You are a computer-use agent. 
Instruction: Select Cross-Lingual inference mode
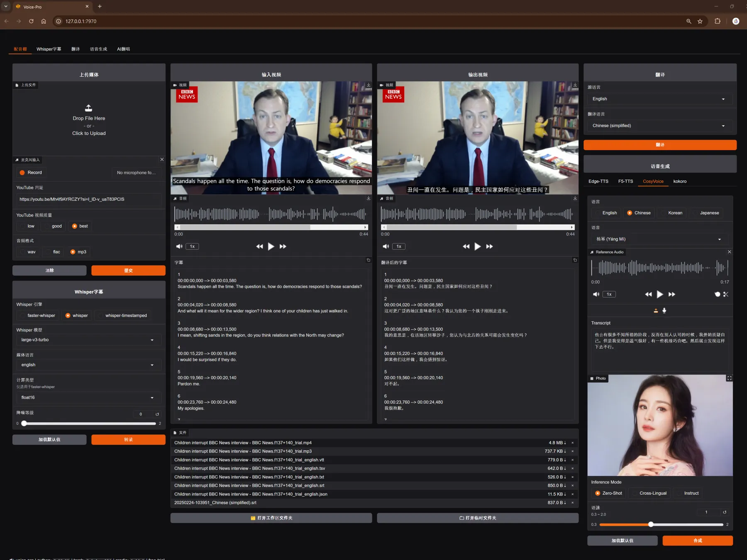(649, 493)
